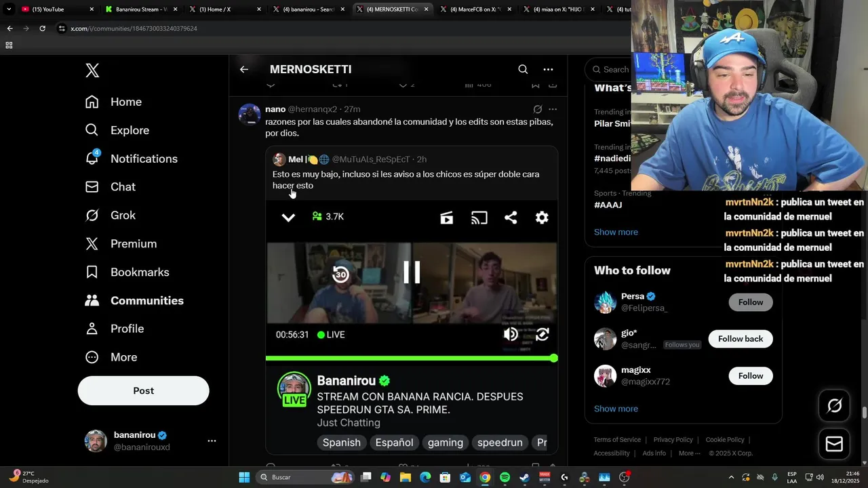This screenshot has width=868, height=488.
Task: Click the cast icon in stream player
Action: 479,218
